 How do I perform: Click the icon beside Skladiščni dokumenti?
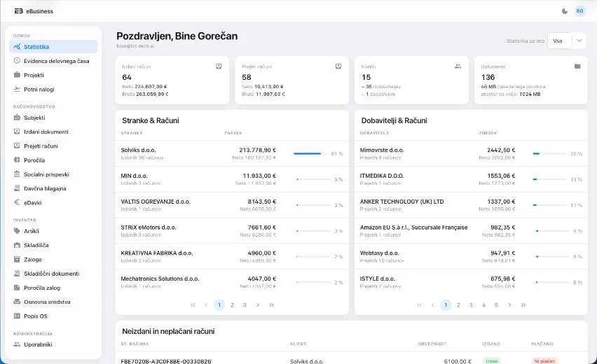pyautogui.click(x=17, y=274)
